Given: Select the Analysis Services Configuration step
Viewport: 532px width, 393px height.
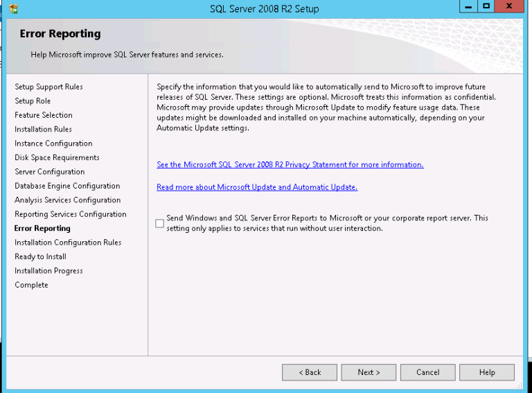Looking at the screenshot, I should pyautogui.click(x=67, y=200).
